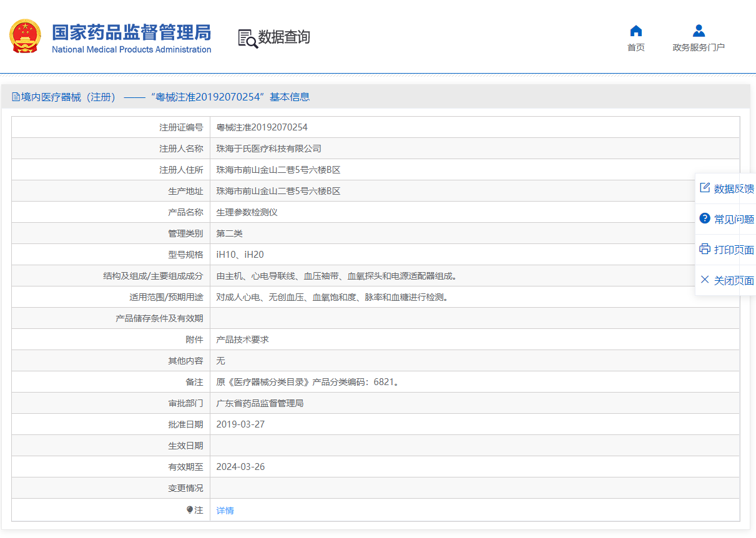The width and height of the screenshot is (756, 538).
Task: Click the 变更情况 row label
Action: pyautogui.click(x=186, y=488)
